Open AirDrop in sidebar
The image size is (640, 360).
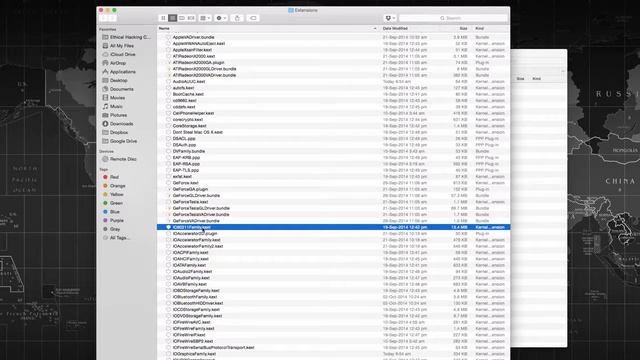(114, 63)
